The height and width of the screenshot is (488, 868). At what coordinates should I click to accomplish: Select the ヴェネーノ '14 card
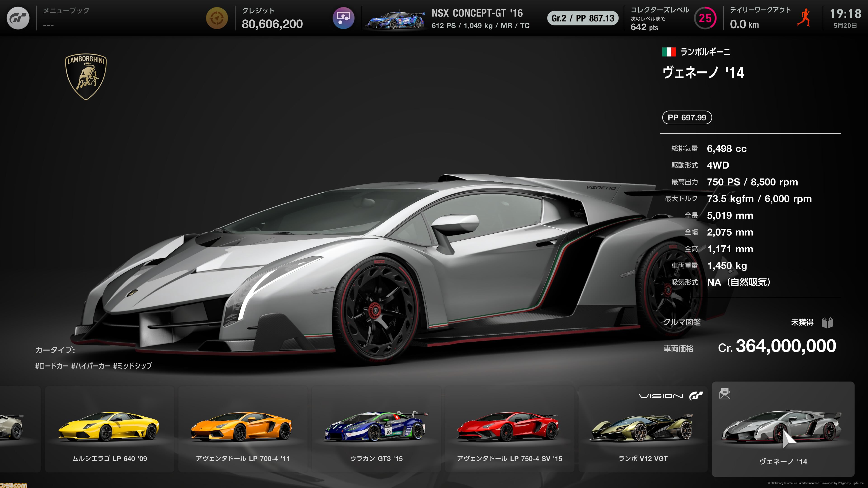point(783,429)
